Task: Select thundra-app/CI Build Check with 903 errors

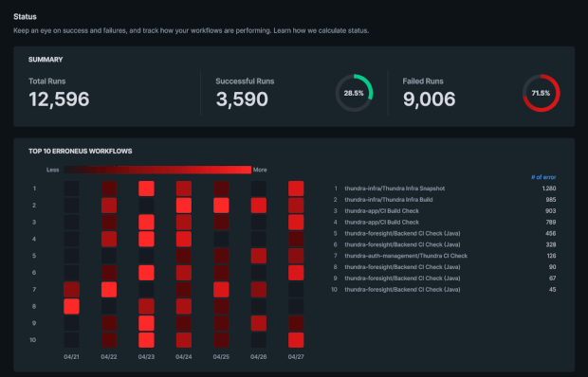Action: point(382,211)
